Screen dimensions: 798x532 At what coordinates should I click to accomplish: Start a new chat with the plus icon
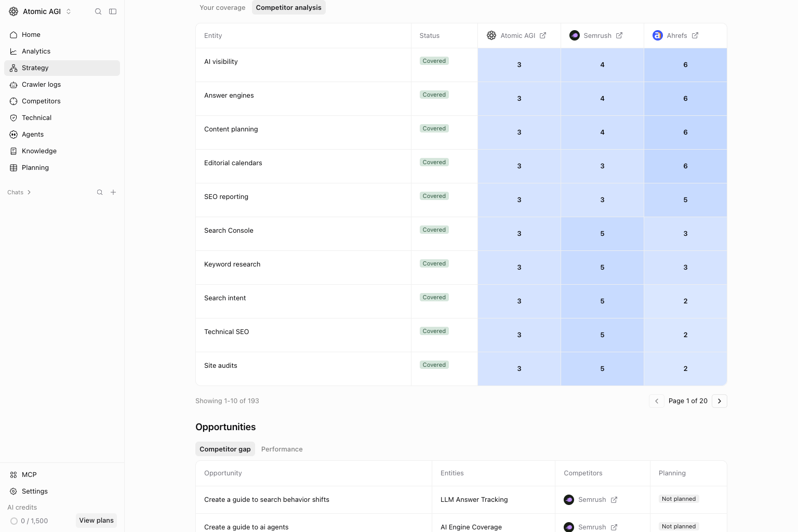click(113, 192)
